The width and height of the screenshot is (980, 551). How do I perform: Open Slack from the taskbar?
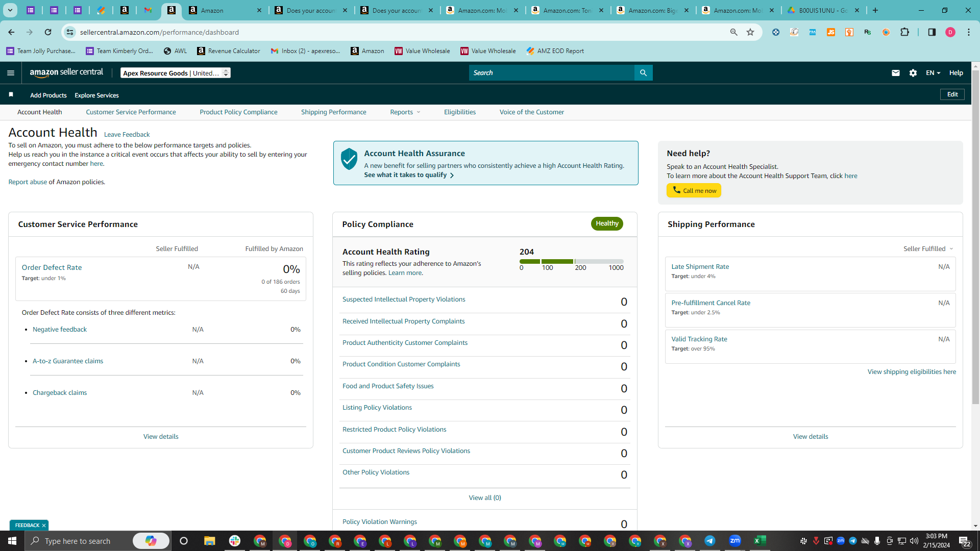pos(235,541)
